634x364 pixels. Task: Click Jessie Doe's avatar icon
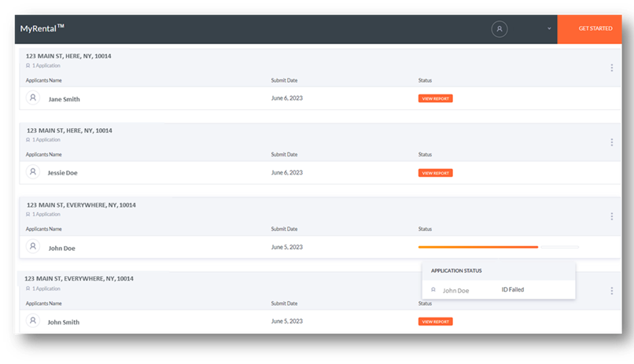[x=33, y=172]
